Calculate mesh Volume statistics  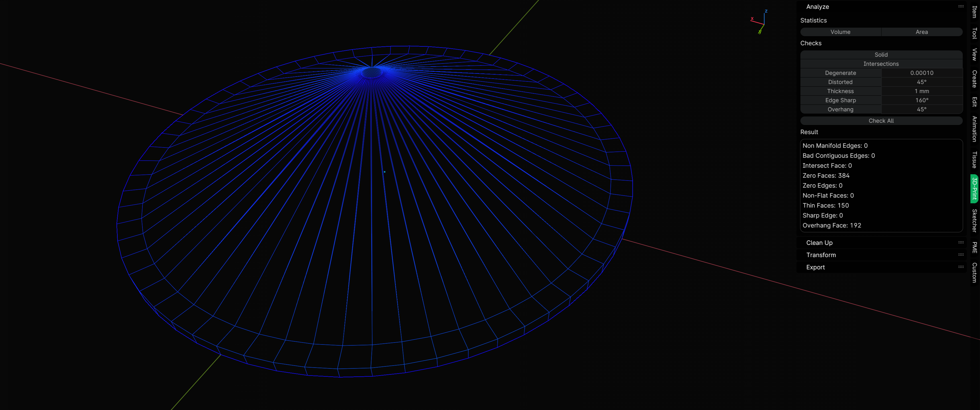(840, 32)
